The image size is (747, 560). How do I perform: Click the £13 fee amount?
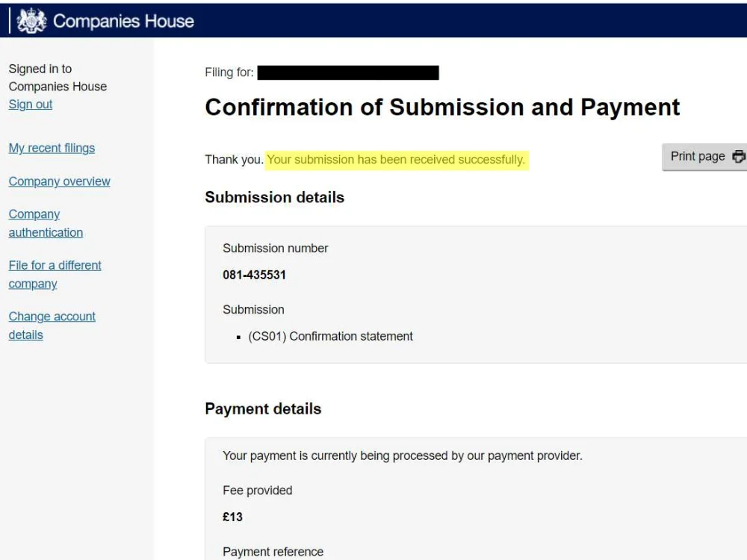(x=232, y=517)
